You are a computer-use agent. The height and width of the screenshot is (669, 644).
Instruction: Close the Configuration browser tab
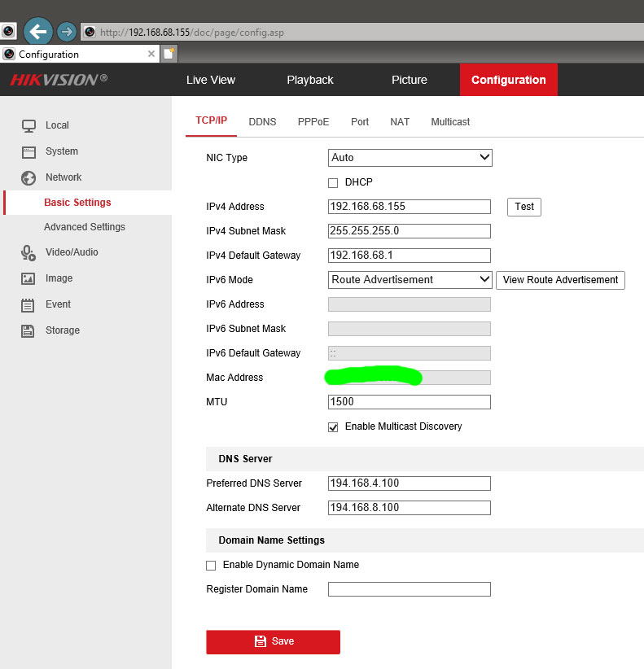(151, 54)
